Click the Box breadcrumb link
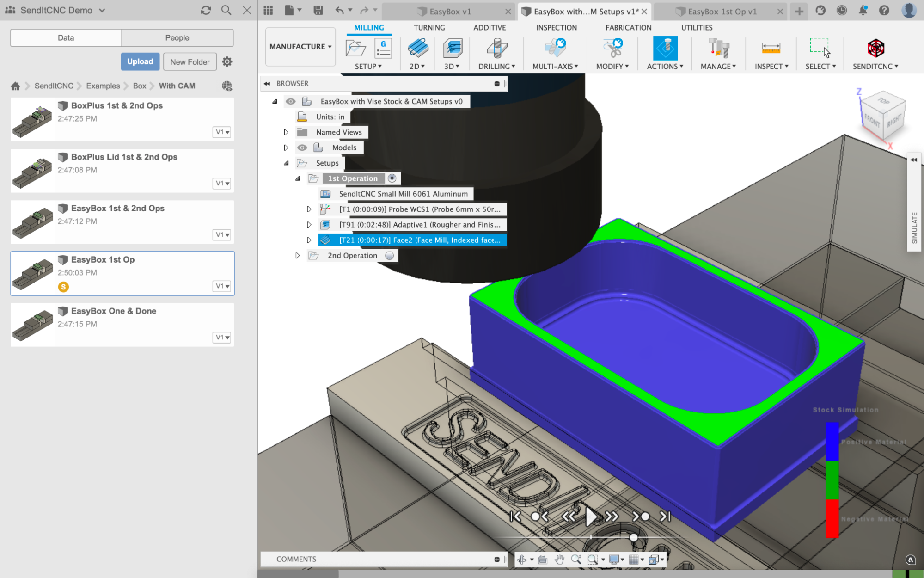Viewport: 924px width, 578px height. tap(139, 86)
